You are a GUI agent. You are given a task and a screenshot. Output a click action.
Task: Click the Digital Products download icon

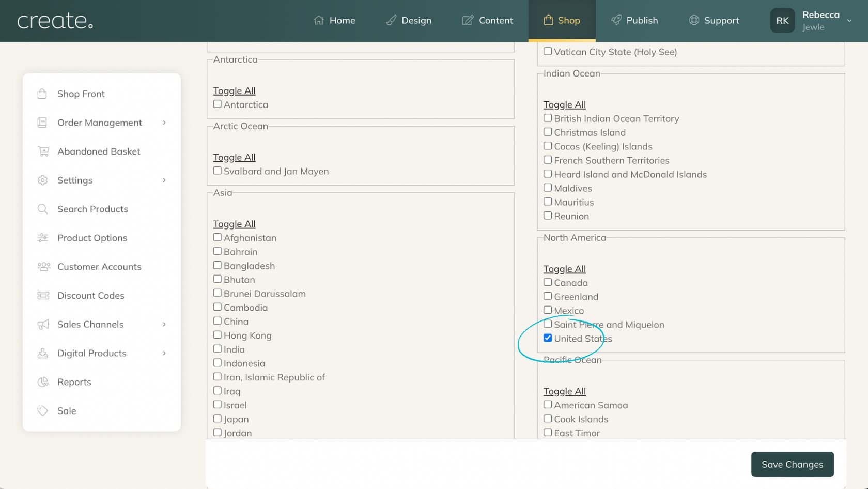[42, 353]
